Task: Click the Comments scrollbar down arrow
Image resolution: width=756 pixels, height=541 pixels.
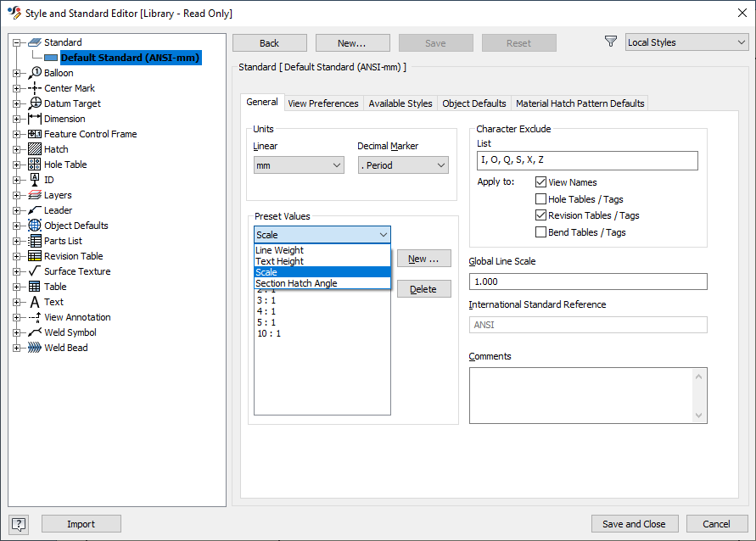Action: (699, 416)
